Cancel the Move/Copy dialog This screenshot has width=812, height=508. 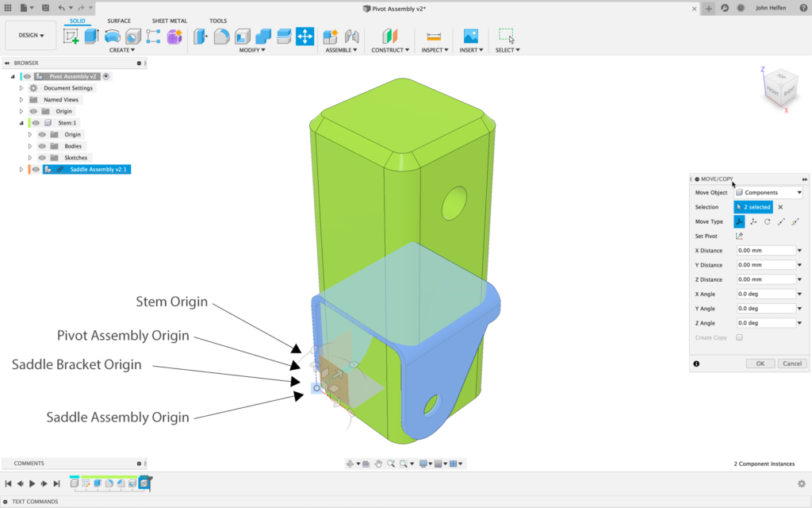point(791,364)
